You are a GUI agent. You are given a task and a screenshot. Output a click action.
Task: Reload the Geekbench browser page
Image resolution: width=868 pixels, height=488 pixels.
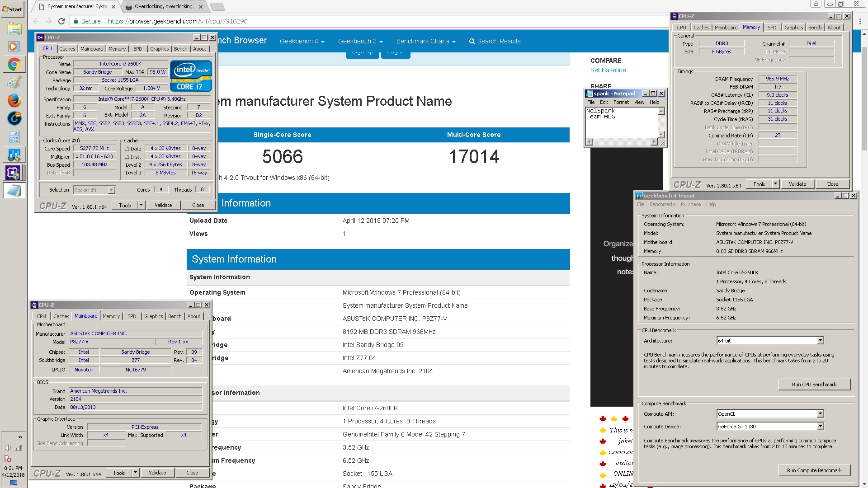click(x=61, y=21)
